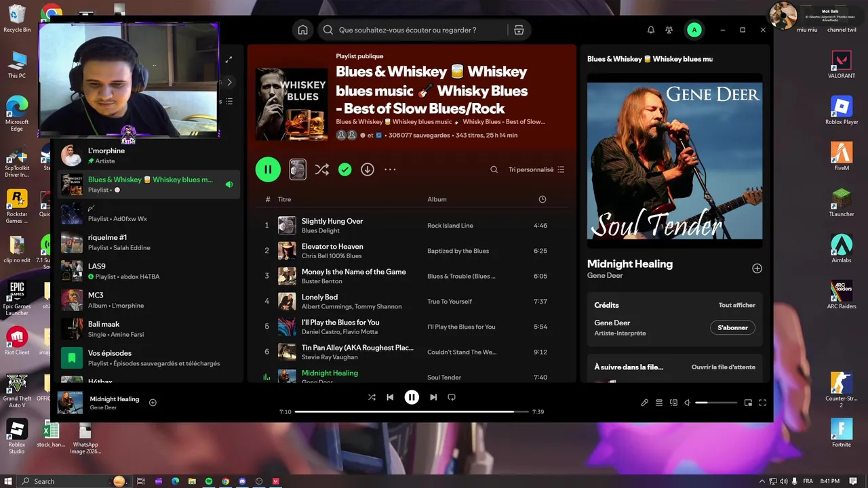Image resolution: width=868 pixels, height=488 pixels.
Task: Adjust the volume slider
Action: click(x=716, y=403)
